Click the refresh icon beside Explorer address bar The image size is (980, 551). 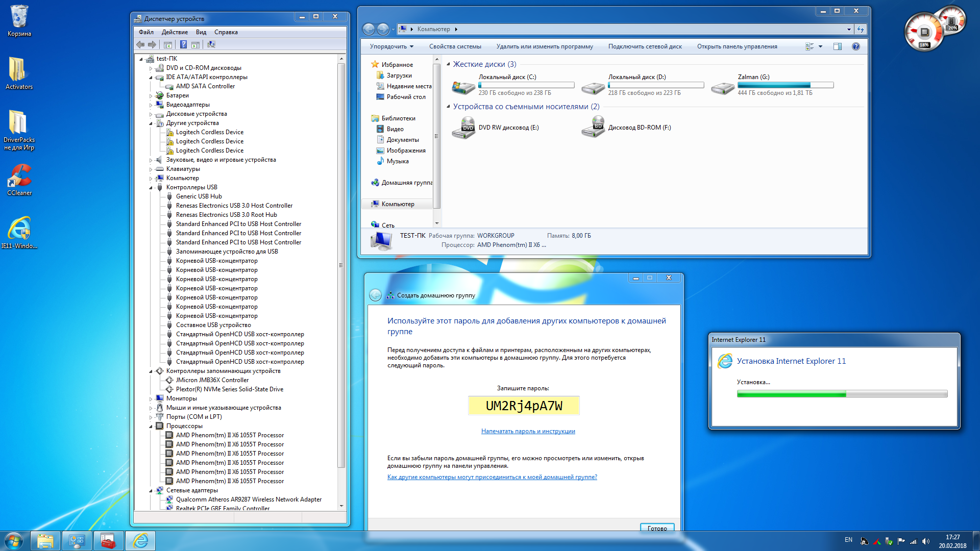861,29
